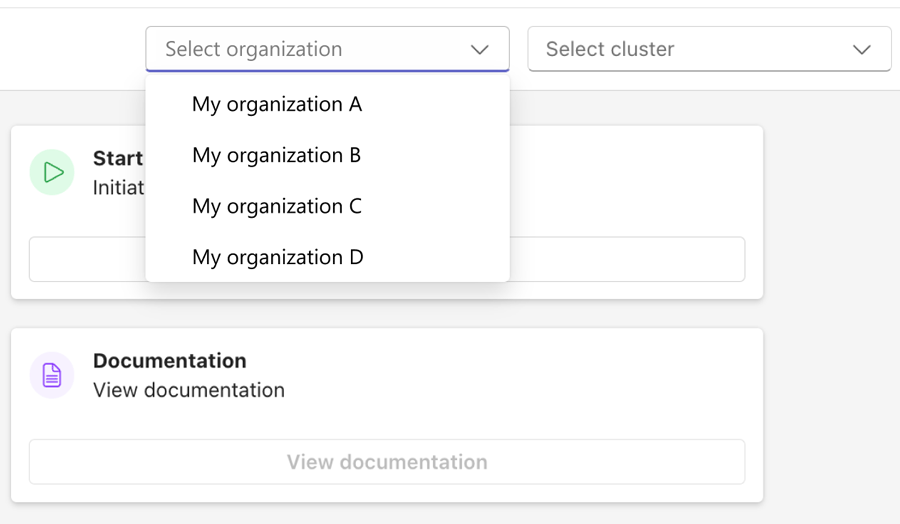
Task: Click the 'View documentation' description under the heading
Action: click(189, 390)
